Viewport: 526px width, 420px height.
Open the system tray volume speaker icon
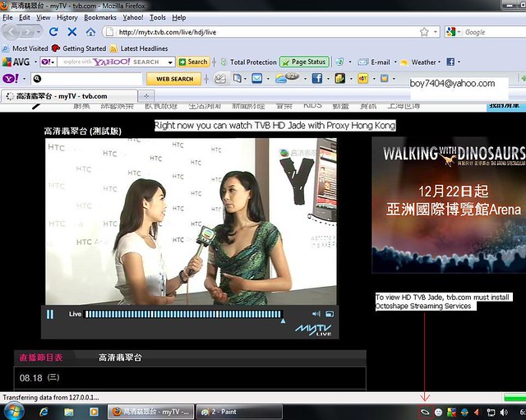(503, 413)
